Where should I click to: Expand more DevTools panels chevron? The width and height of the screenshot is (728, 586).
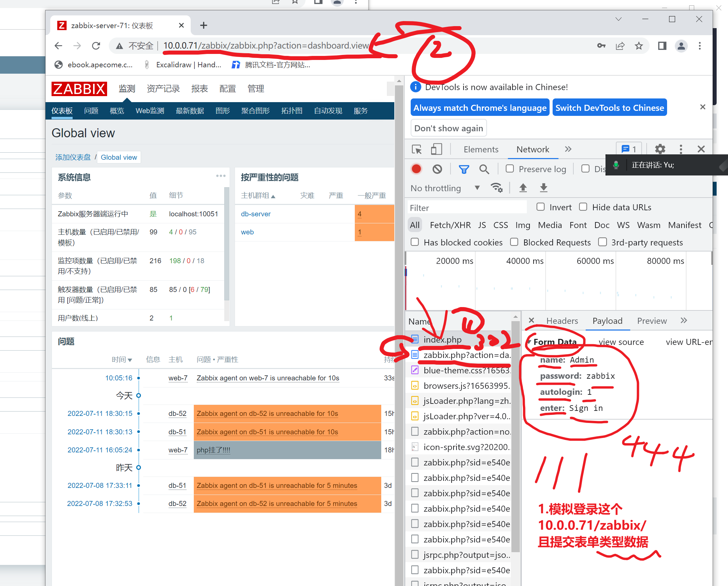point(568,149)
